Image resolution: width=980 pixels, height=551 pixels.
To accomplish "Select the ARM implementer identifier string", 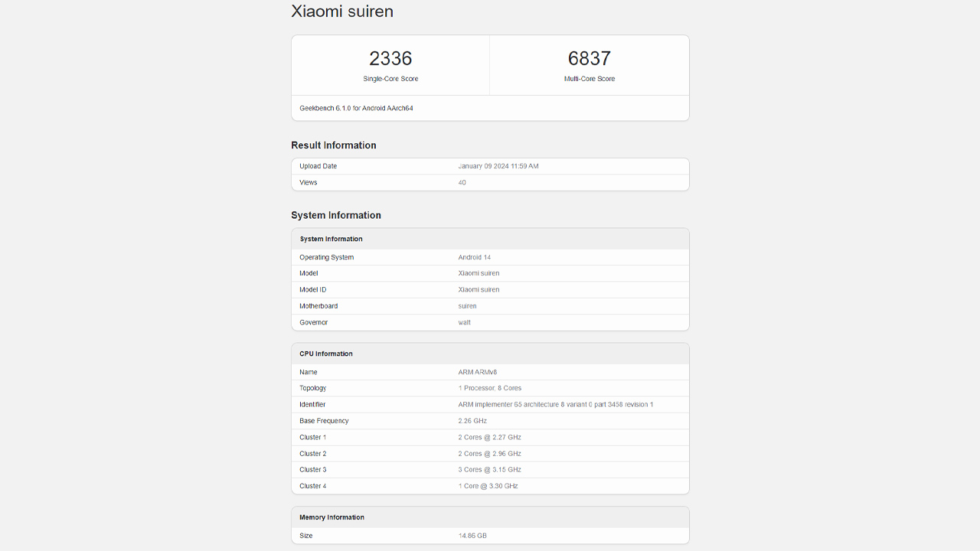I will point(556,404).
